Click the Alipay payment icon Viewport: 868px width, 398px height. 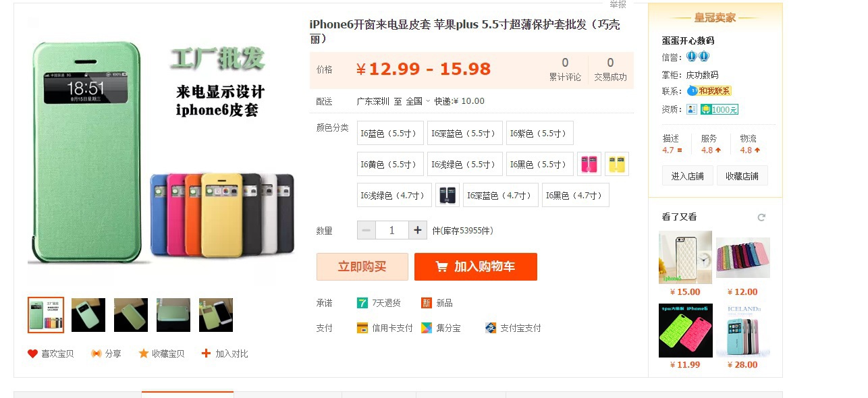point(491,328)
